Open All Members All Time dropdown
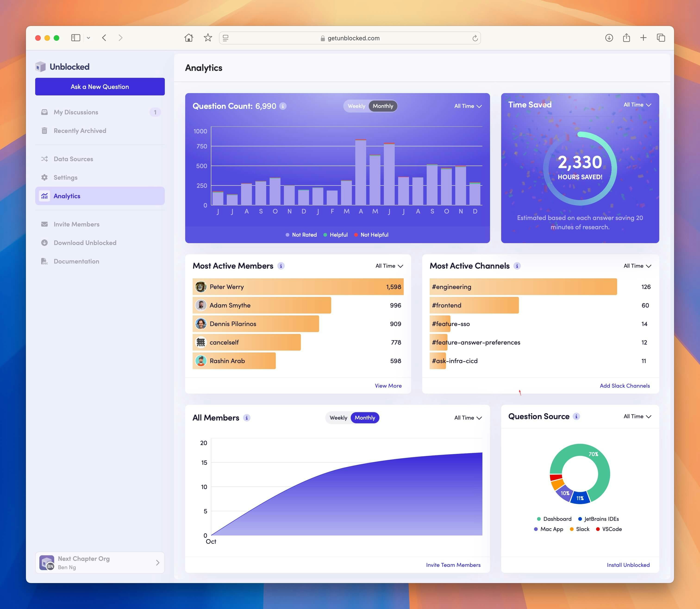This screenshot has width=700, height=609. click(468, 418)
